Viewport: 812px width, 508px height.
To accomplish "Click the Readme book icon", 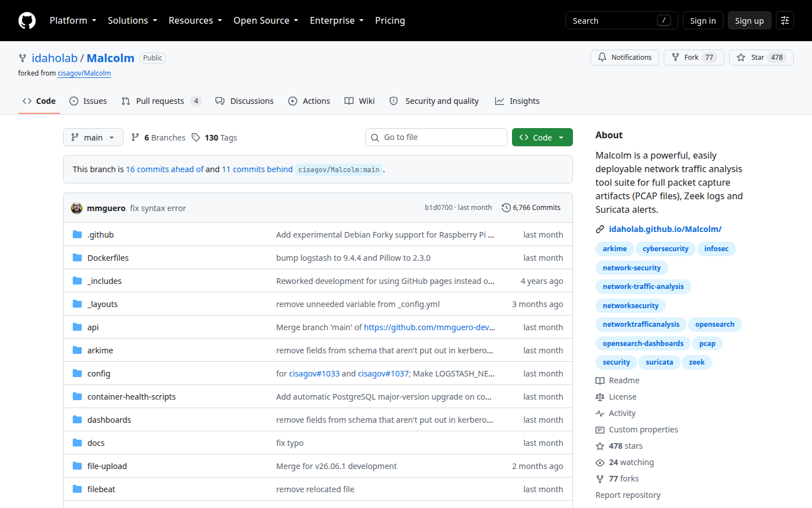I will (x=600, y=380).
